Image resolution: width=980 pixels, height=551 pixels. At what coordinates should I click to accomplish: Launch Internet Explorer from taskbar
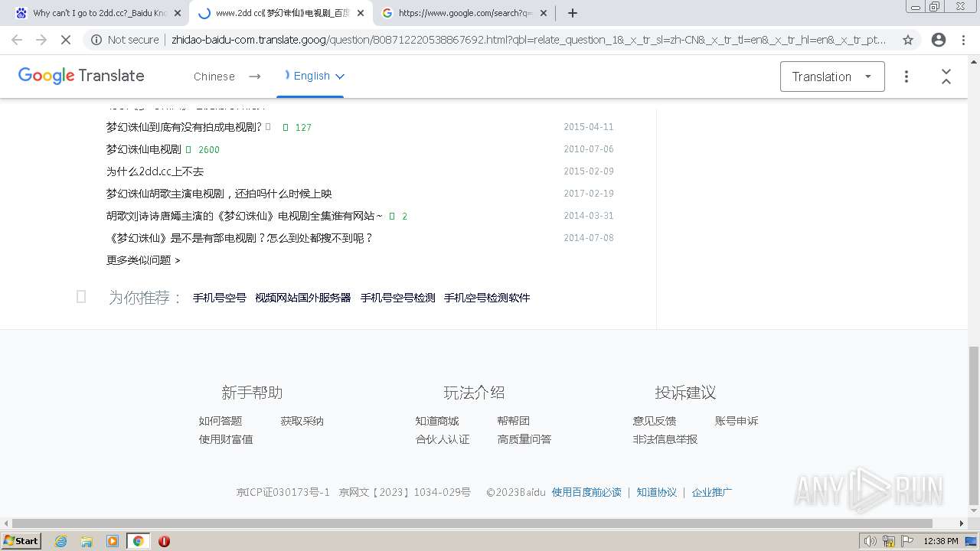click(60, 541)
